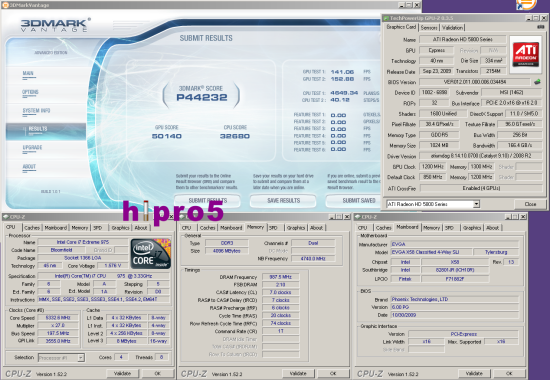Open the MAIN page in 3DMark Vantage

(x=28, y=73)
